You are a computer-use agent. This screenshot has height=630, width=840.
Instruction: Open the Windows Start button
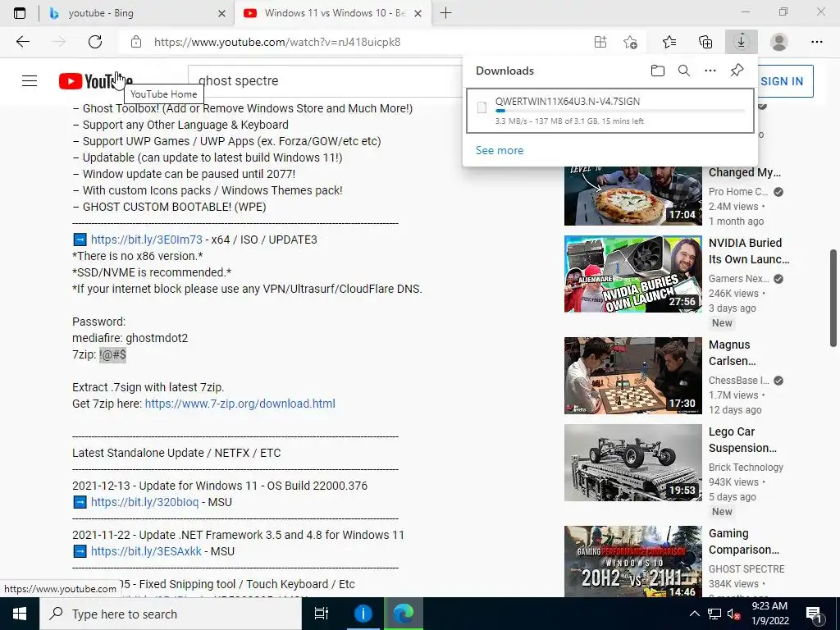(20, 614)
